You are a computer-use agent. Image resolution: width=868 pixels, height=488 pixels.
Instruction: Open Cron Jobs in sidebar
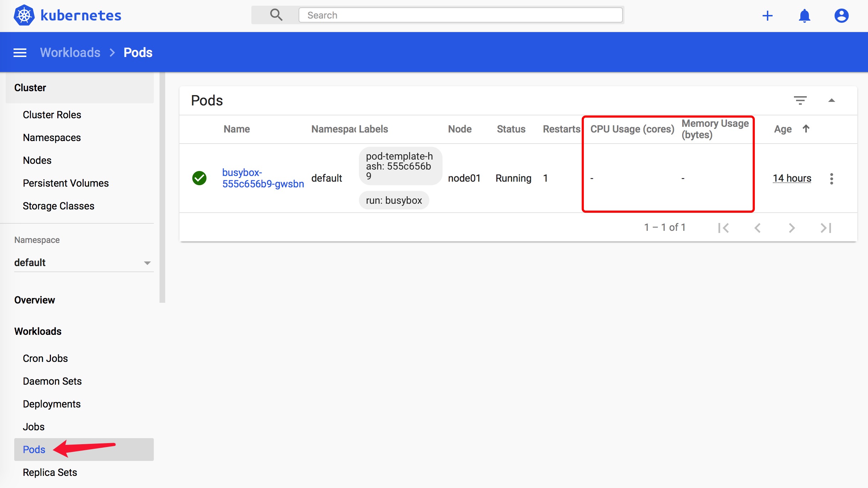45,358
